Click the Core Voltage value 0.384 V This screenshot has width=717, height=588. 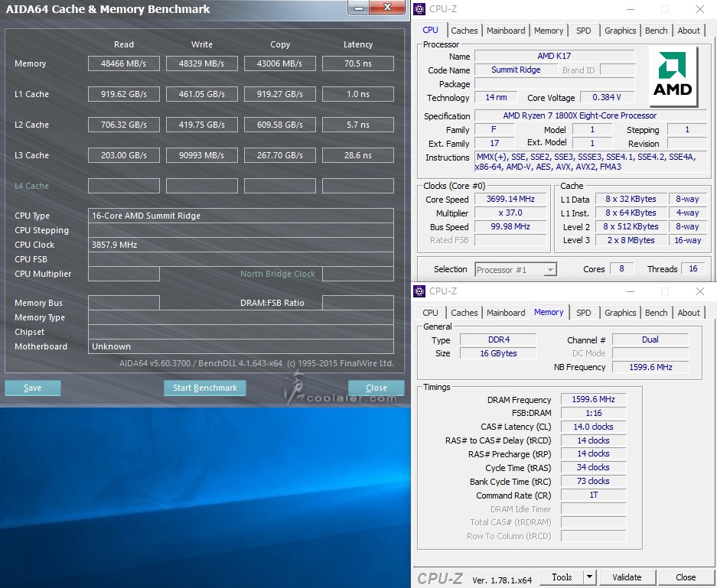coord(607,97)
